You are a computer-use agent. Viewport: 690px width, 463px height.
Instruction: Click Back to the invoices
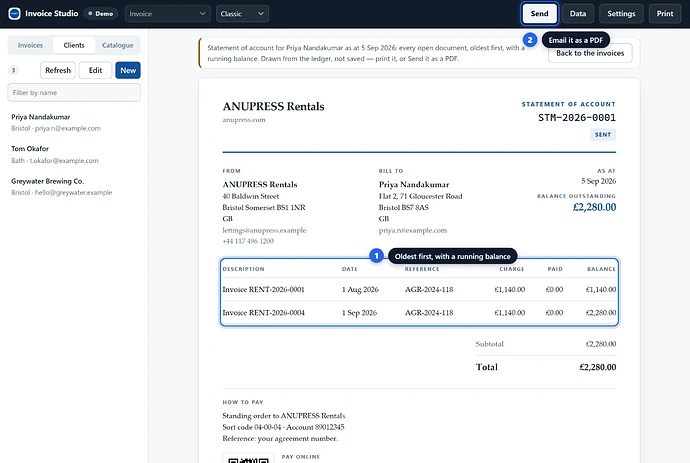pos(590,53)
